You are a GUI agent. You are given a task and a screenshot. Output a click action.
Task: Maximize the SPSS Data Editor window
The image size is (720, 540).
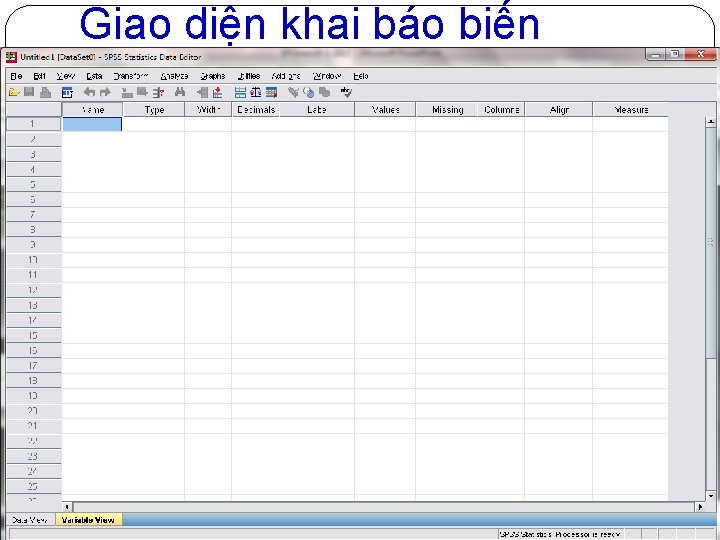[x=674, y=55]
